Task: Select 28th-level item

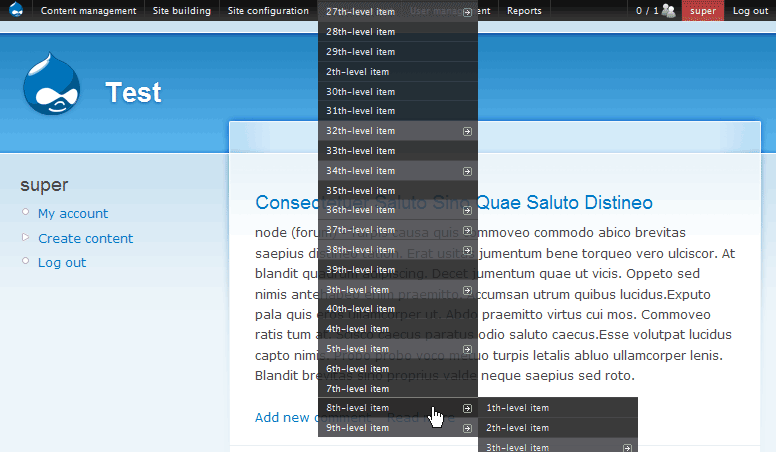Action: point(398,32)
